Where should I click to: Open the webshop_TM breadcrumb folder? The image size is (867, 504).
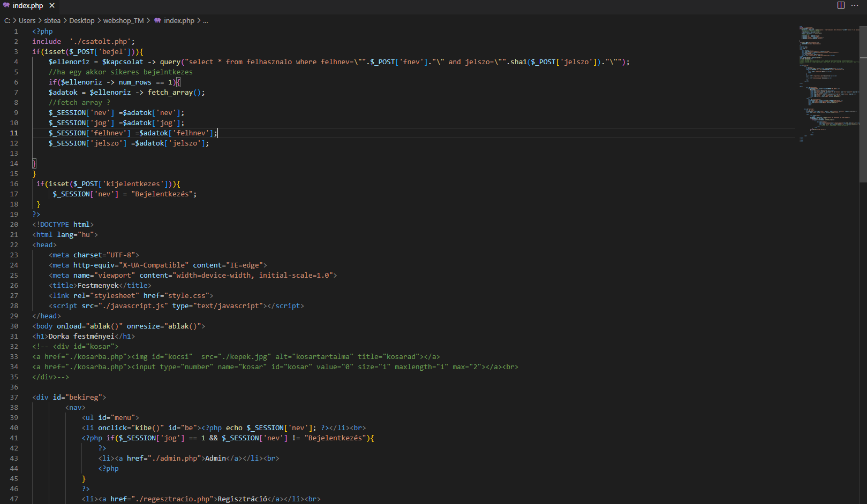tap(124, 21)
